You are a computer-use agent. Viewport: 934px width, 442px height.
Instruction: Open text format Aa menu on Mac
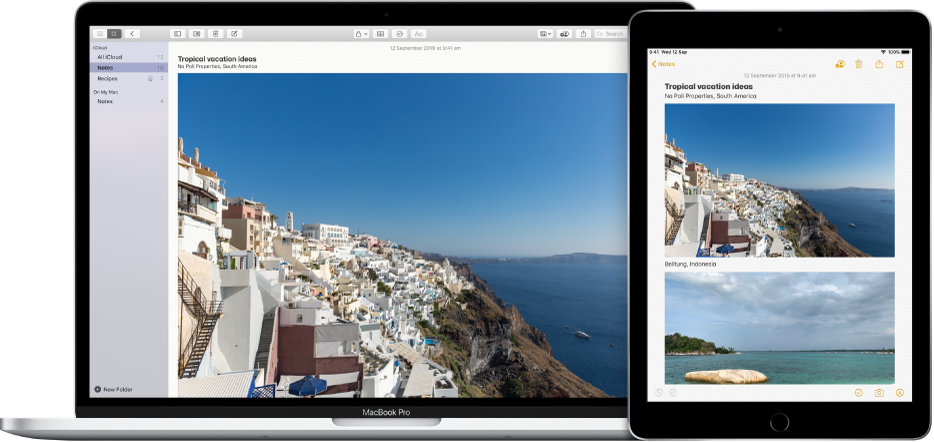point(418,34)
